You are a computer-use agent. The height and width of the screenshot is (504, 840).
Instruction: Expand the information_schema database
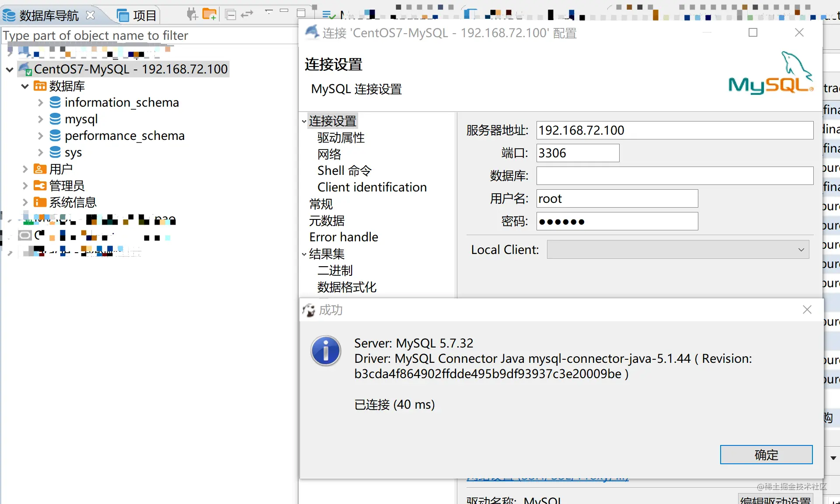(x=40, y=103)
